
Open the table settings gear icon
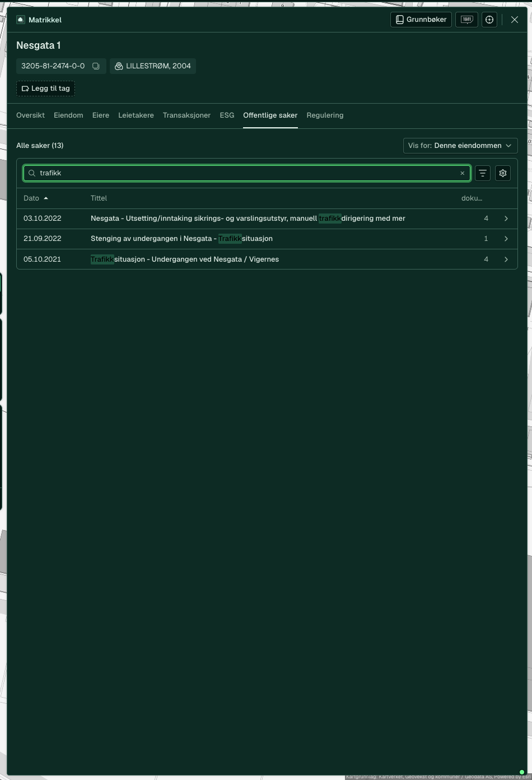(503, 173)
